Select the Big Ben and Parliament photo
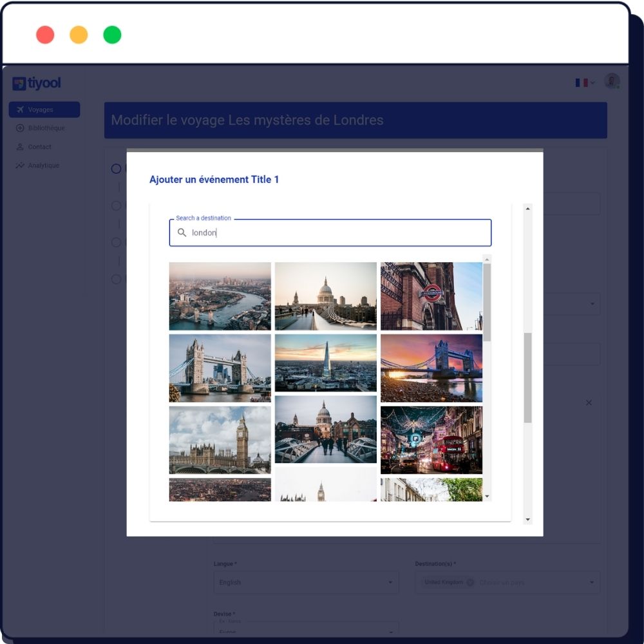644x644 pixels. 220,440
